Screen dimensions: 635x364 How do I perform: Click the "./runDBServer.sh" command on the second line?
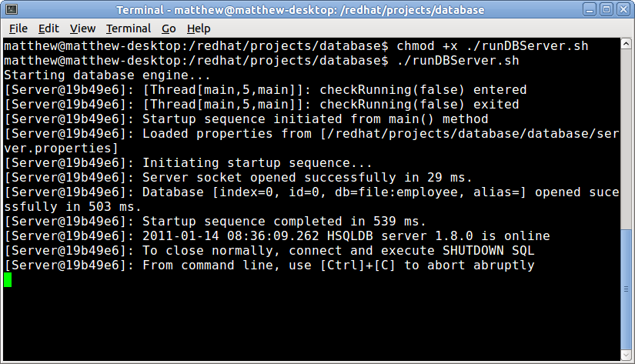458,61
